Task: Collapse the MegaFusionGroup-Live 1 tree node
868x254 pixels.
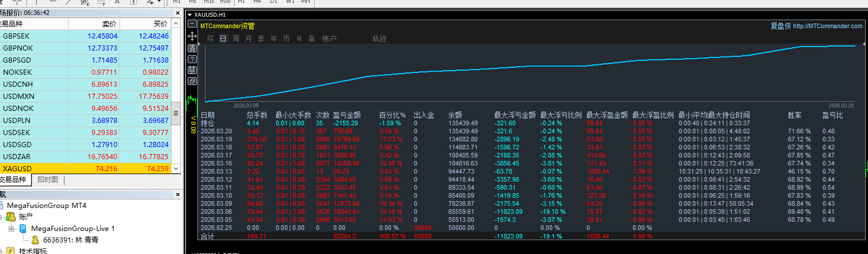Action: [x=12, y=228]
